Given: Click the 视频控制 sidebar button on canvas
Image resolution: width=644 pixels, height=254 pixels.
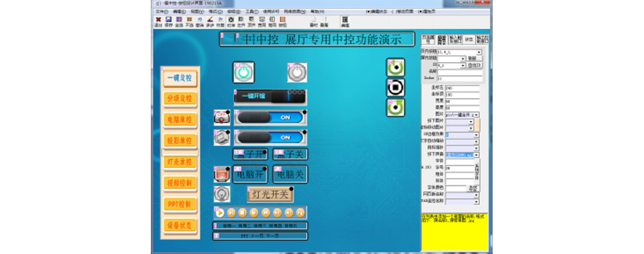Looking at the screenshot, I should coord(180,183).
